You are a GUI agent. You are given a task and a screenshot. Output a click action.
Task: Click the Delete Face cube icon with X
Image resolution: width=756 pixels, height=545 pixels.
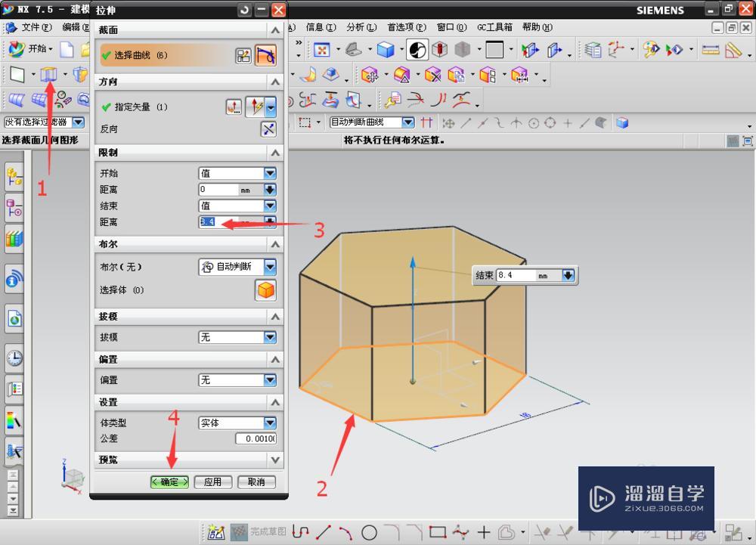(432, 75)
